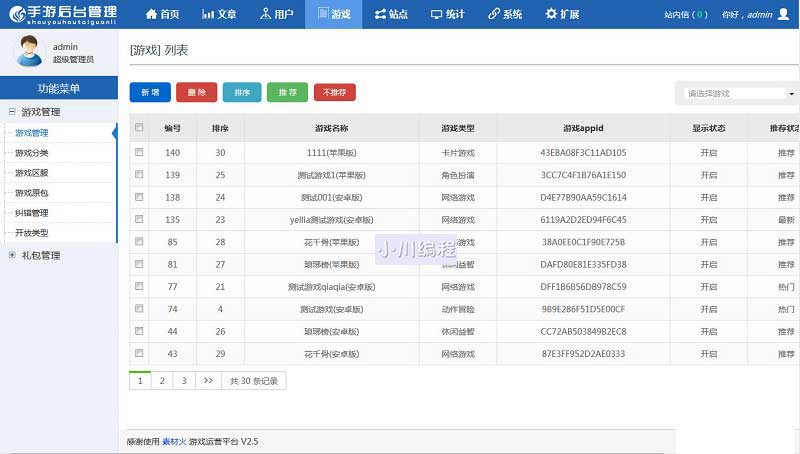Go to pagination page 1
The height and width of the screenshot is (454, 800).
click(x=140, y=381)
